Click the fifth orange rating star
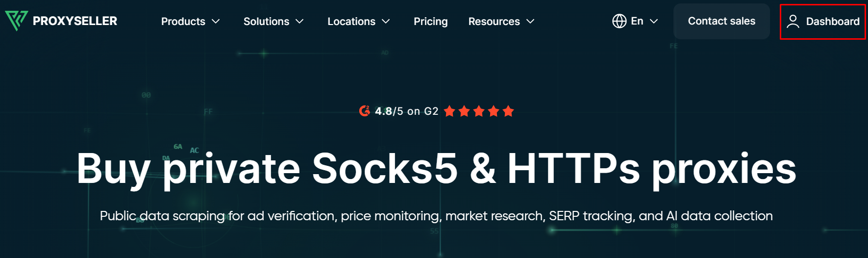 pos(508,111)
